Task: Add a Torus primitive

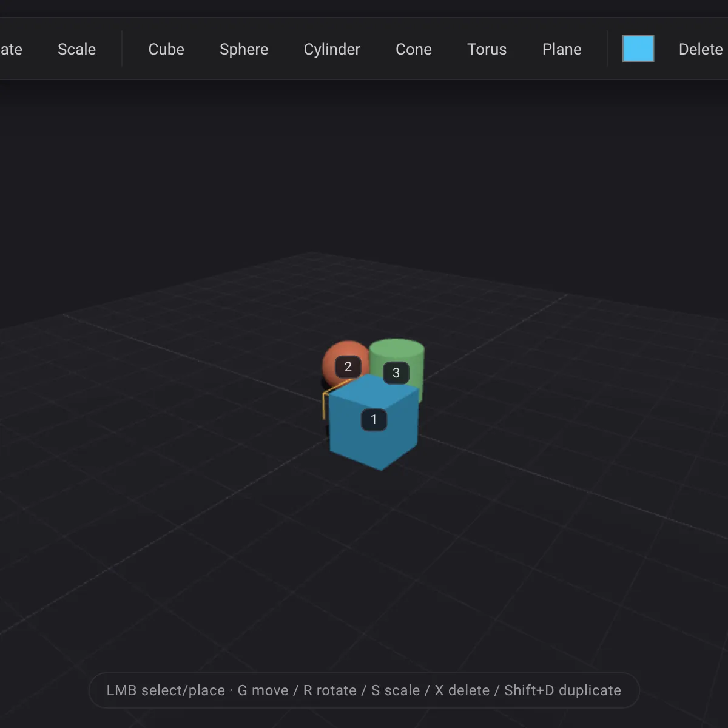Action: [x=487, y=49]
